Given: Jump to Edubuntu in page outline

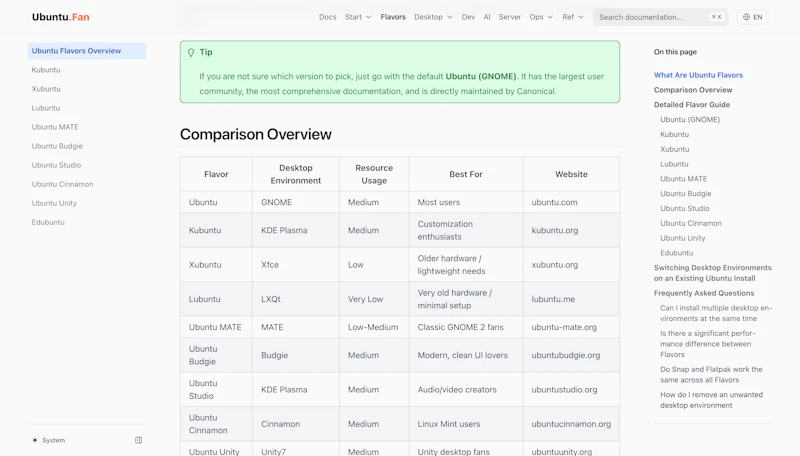Looking at the screenshot, I should pos(677,252).
